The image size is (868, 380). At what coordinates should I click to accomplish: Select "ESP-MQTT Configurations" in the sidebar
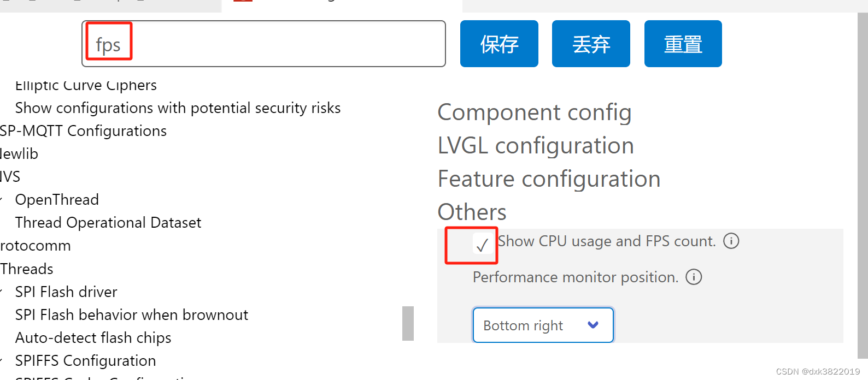coord(83,130)
